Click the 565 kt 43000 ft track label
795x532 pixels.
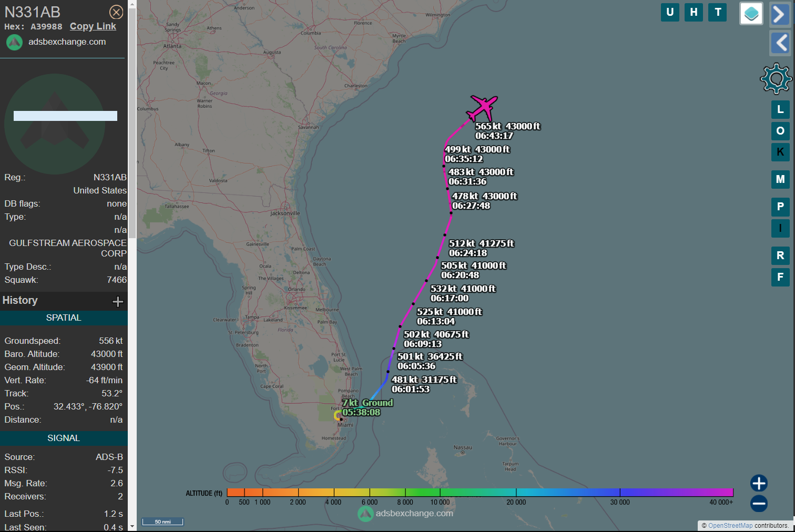[x=508, y=131]
